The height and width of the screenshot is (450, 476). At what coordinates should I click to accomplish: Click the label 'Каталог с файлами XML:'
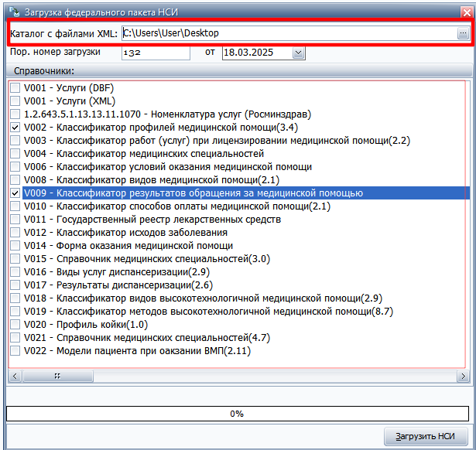click(63, 33)
